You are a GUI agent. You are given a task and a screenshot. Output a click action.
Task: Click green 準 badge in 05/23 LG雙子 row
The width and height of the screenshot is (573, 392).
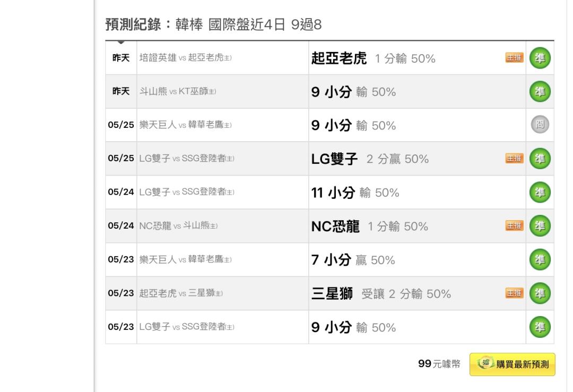540,327
